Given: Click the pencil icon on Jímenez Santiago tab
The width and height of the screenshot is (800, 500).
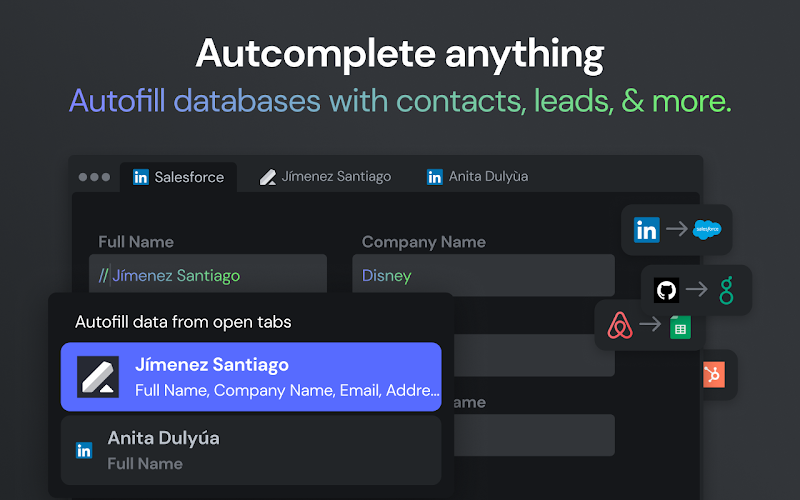Looking at the screenshot, I should coord(267,177).
